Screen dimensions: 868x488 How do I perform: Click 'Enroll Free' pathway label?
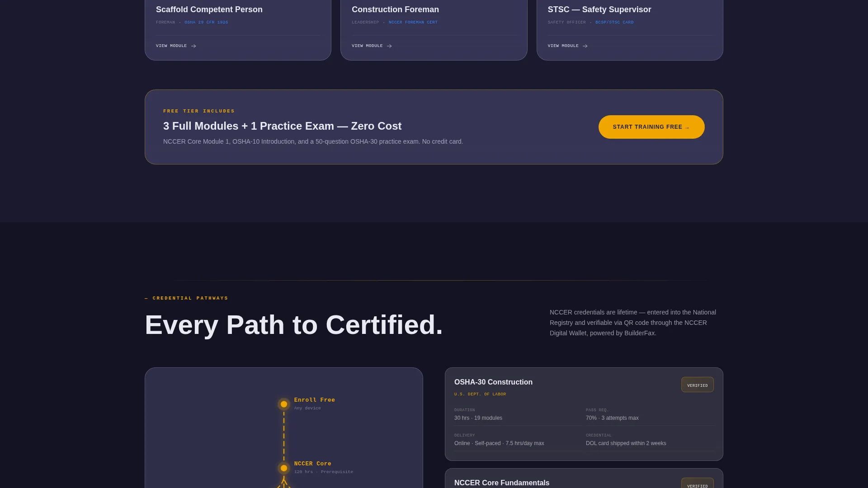(315, 400)
